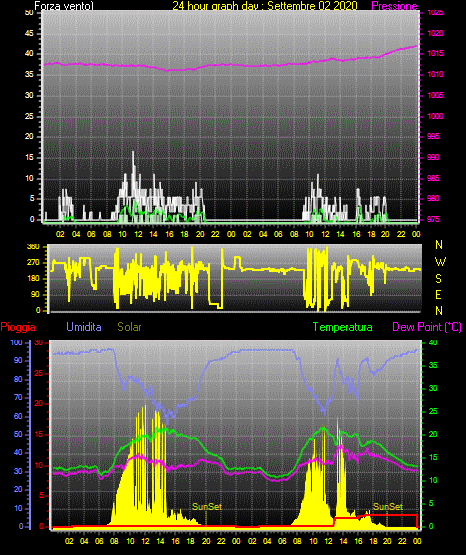Click the 45 wind speed axis value

[x=29, y=33]
